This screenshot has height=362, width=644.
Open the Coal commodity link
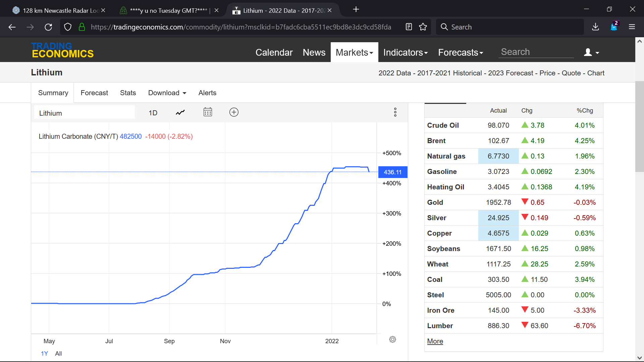coord(435,280)
